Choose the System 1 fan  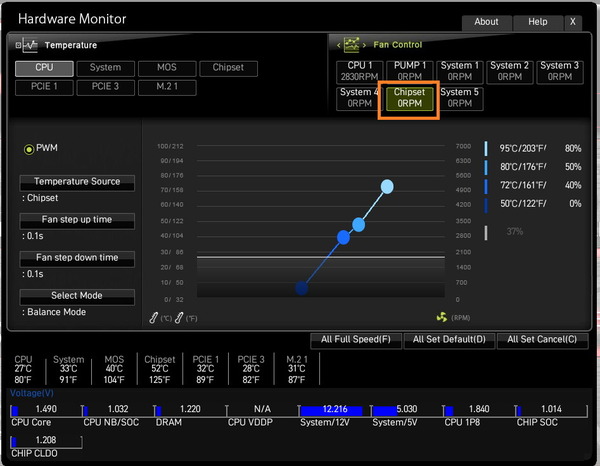(x=460, y=72)
